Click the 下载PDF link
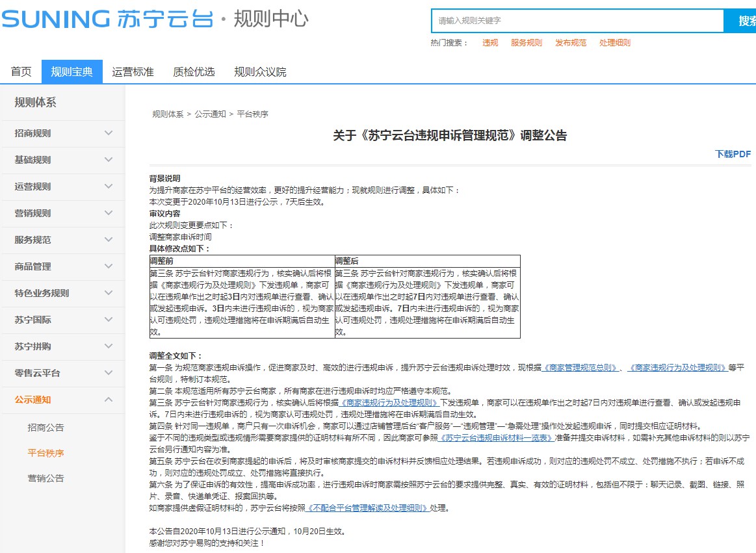 click(x=733, y=154)
